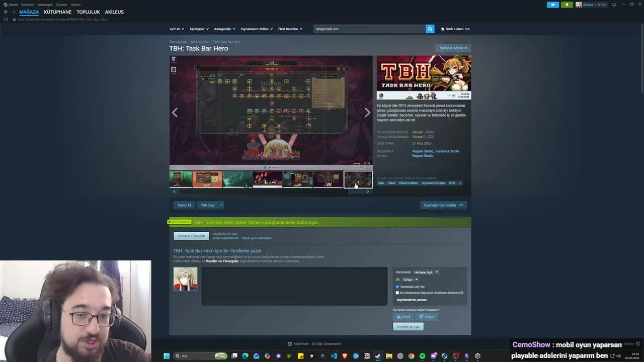Choose Hayır thumbs-down for not recommending
The height and width of the screenshot is (362, 644).
tap(426, 317)
